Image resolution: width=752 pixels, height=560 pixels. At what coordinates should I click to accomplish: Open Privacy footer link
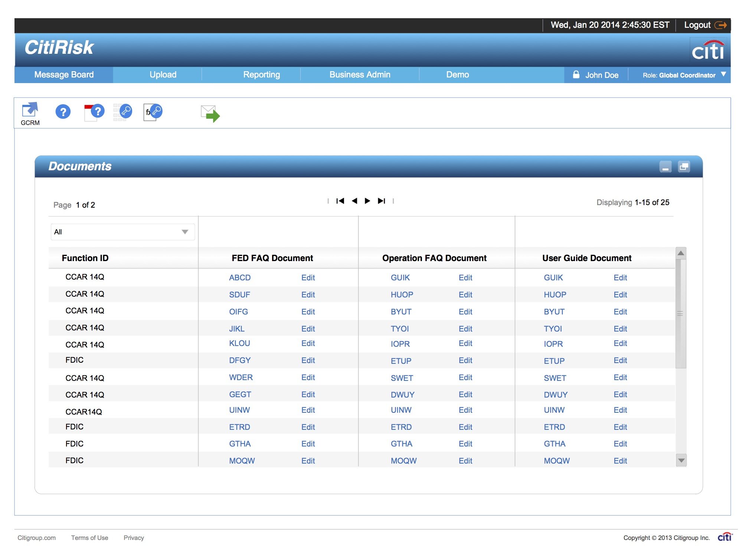pos(134,537)
